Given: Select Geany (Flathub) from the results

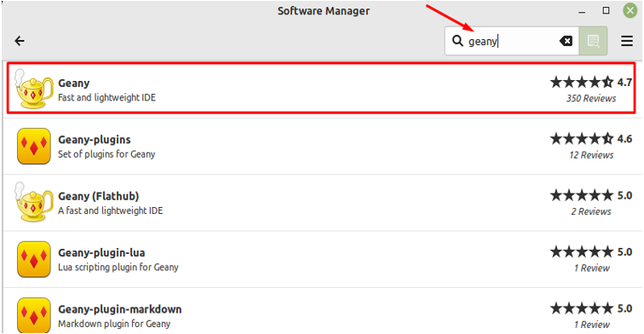Looking at the screenshot, I should coord(323,203).
